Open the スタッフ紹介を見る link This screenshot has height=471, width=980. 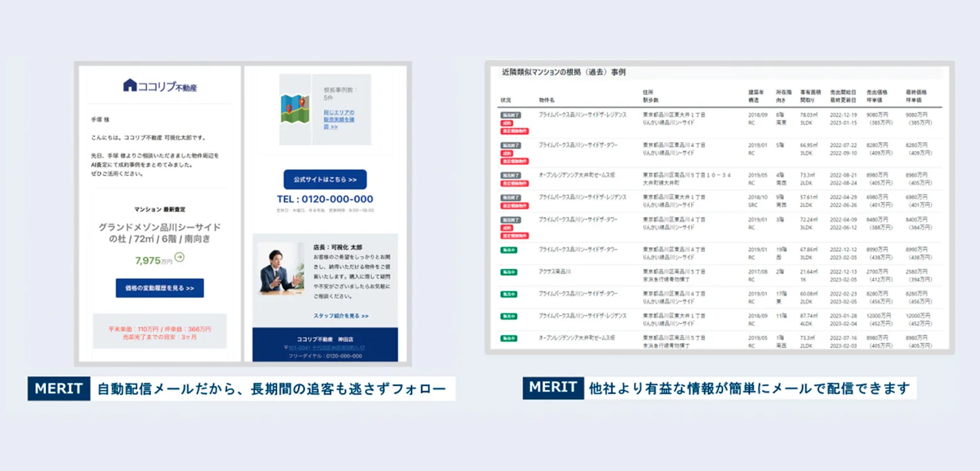click(340, 316)
